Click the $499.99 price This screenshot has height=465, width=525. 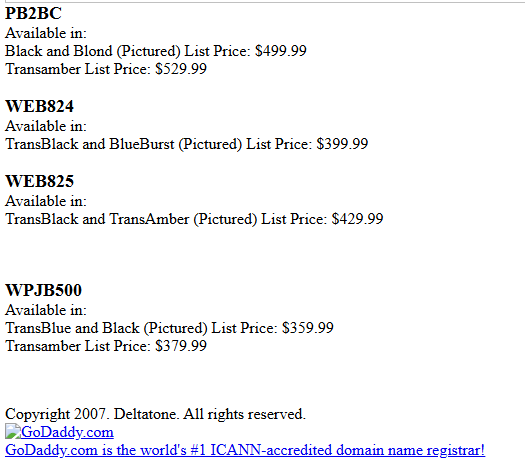[281, 51]
